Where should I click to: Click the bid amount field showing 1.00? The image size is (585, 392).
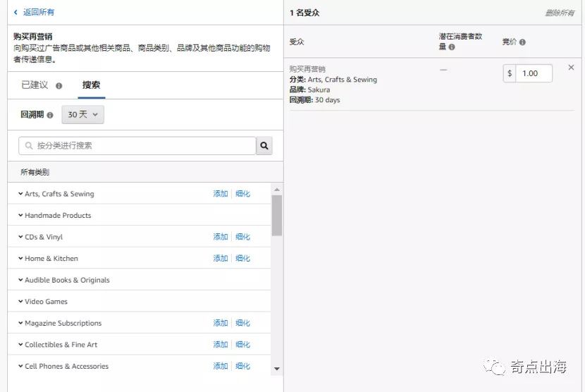pyautogui.click(x=534, y=73)
